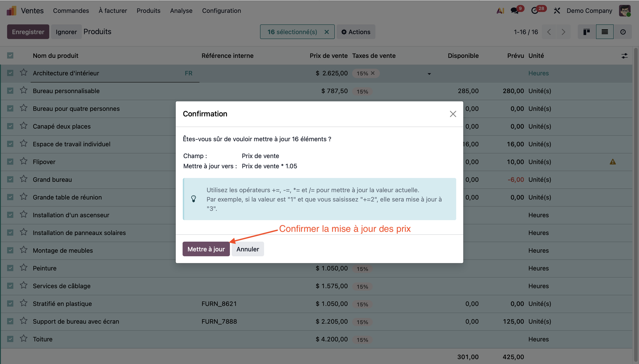
Task: Open the Analyse menu
Action: click(x=181, y=11)
